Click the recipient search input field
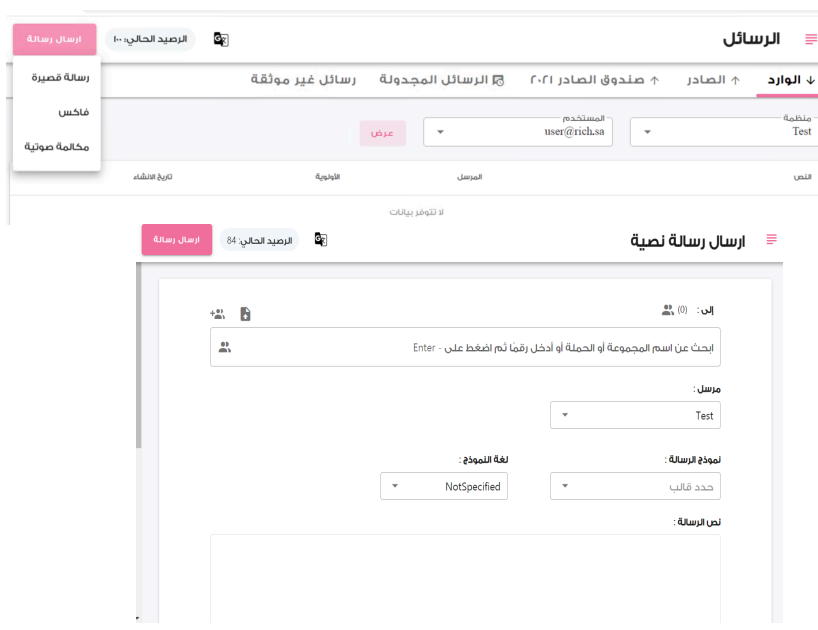This screenshot has width=818, height=630. [465, 347]
